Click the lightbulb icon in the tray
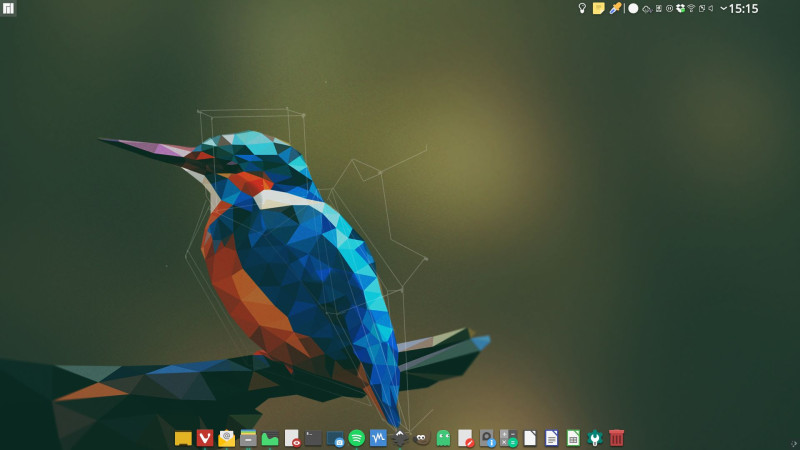This screenshot has height=450, width=800. point(582,8)
